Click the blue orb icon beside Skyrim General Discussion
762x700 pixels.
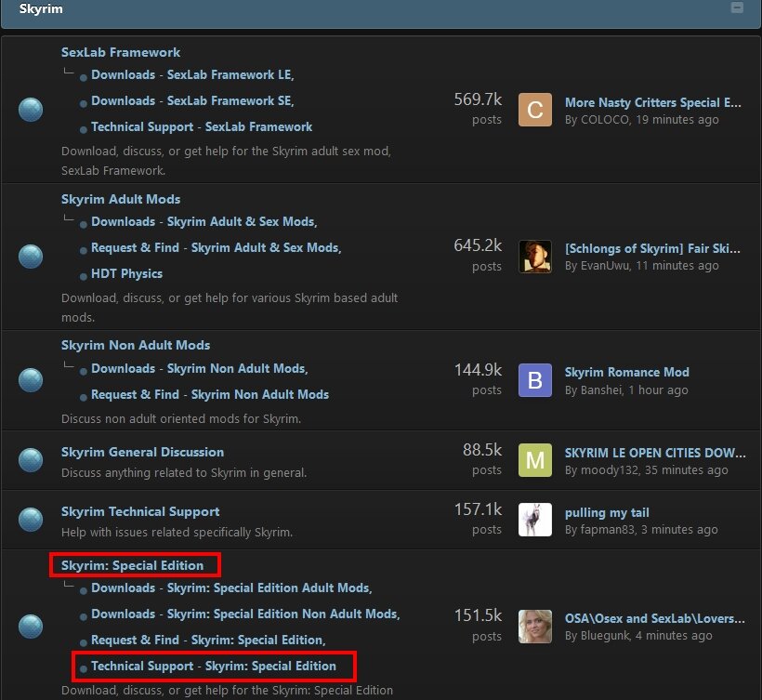click(31, 460)
